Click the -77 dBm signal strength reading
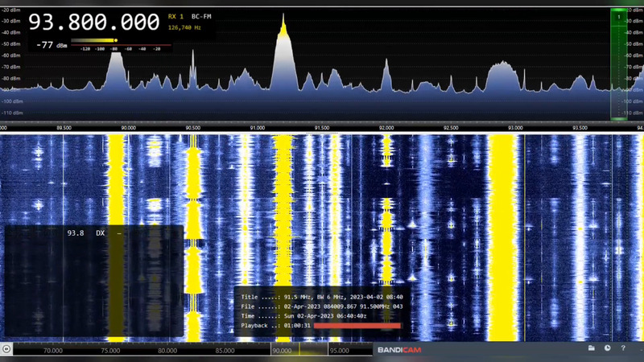 (x=52, y=45)
